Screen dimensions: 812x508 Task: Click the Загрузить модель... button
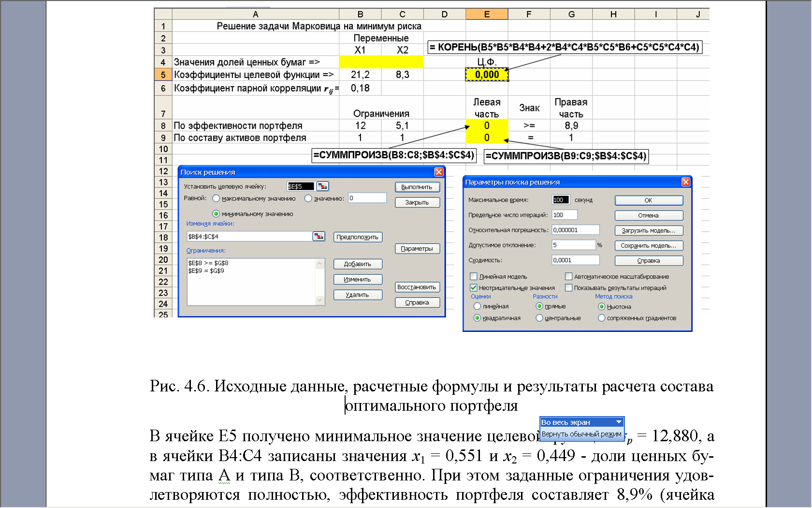(649, 230)
